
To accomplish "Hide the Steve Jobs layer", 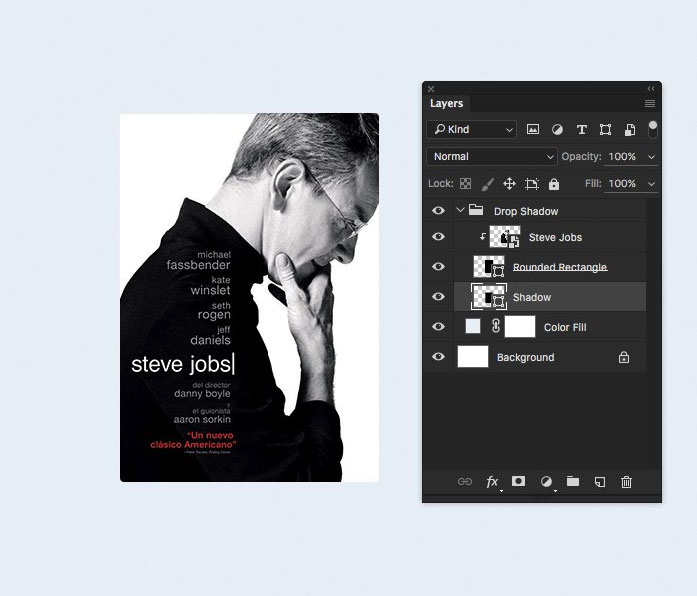I will pyautogui.click(x=438, y=236).
